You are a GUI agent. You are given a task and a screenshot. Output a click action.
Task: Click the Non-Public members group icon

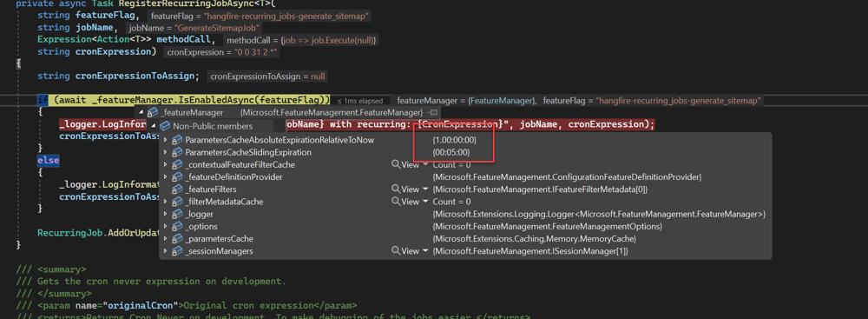pyautogui.click(x=165, y=127)
